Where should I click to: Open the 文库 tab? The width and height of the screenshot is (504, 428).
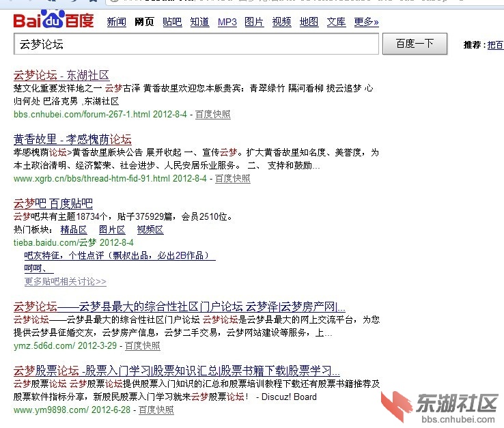(336, 22)
